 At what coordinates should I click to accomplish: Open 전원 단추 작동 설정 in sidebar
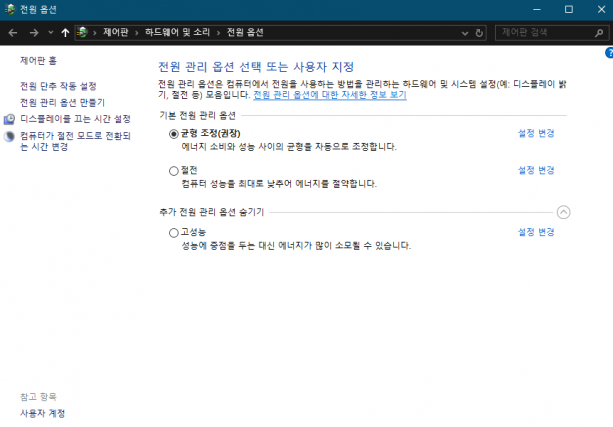(59, 86)
